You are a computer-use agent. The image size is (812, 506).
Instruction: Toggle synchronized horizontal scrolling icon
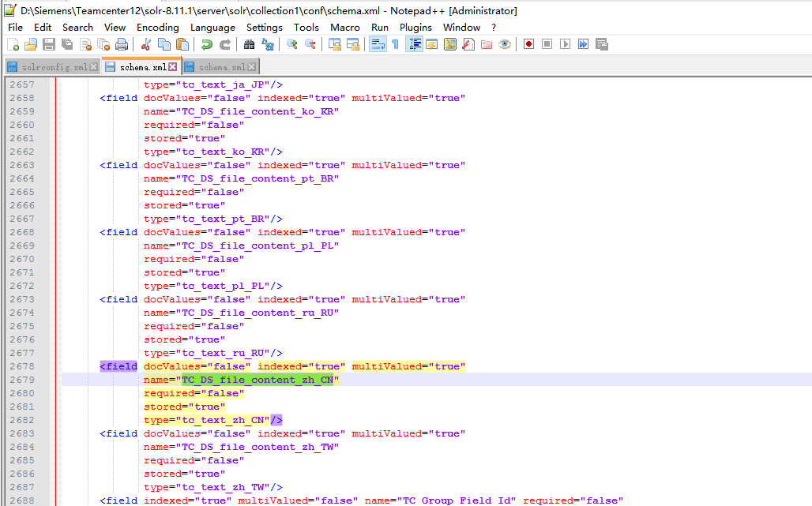pyautogui.click(x=353, y=44)
